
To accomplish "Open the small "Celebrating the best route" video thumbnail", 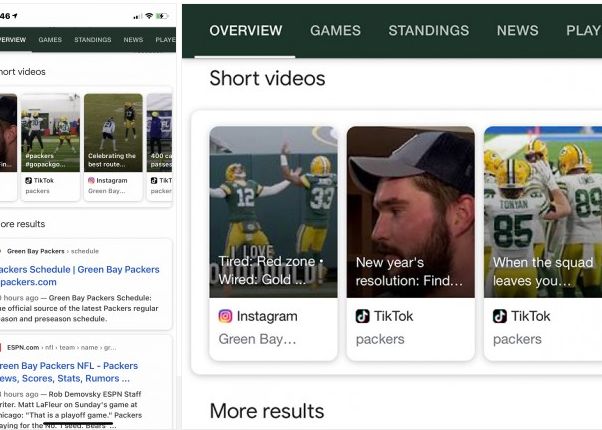I will coord(113,132).
